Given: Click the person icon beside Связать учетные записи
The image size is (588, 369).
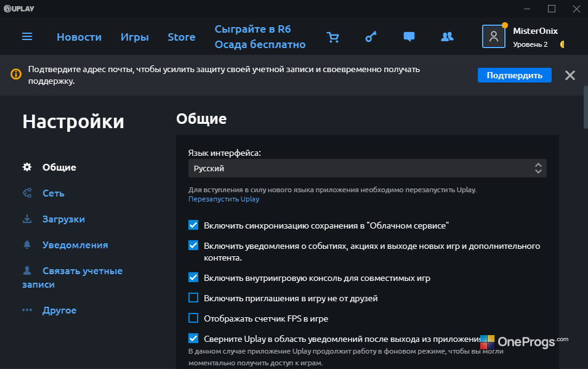Looking at the screenshot, I should pos(27,270).
